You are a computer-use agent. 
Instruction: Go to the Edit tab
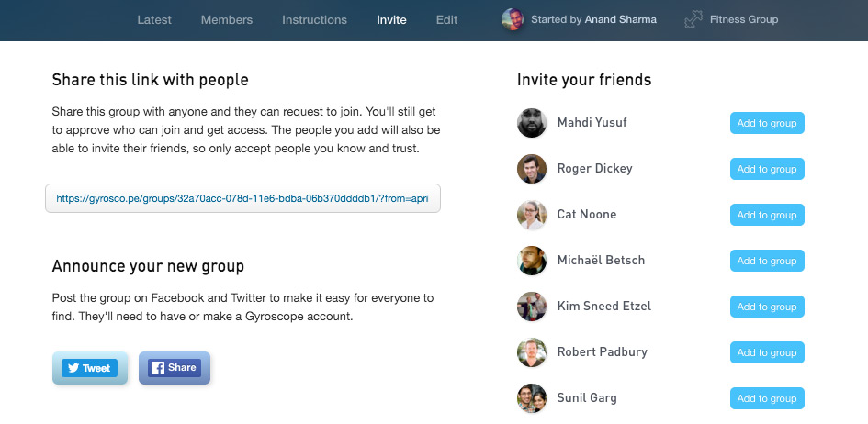(446, 20)
